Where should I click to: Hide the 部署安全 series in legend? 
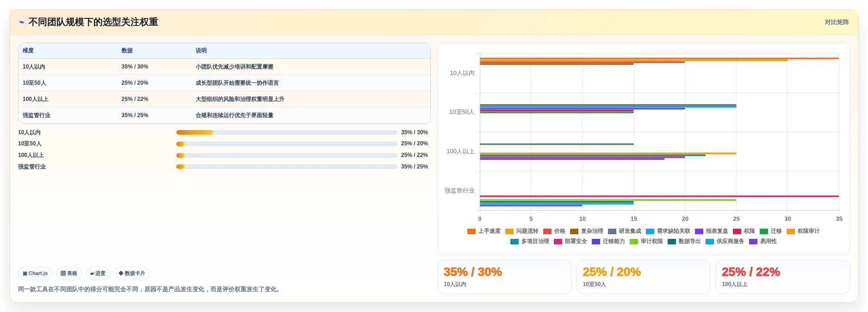pos(570,242)
